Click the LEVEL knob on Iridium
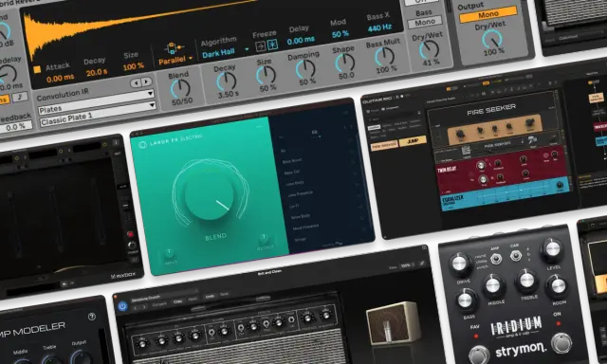607x364 pixels. click(x=552, y=249)
